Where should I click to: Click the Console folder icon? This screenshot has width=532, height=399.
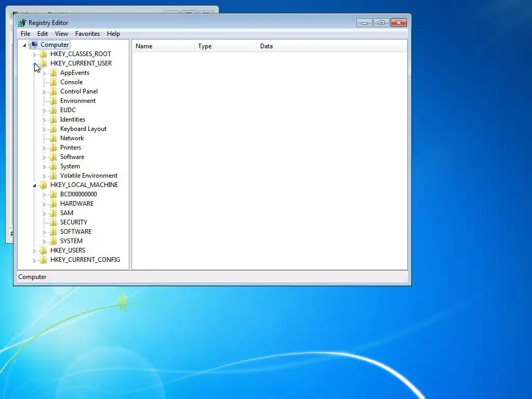click(x=54, y=82)
